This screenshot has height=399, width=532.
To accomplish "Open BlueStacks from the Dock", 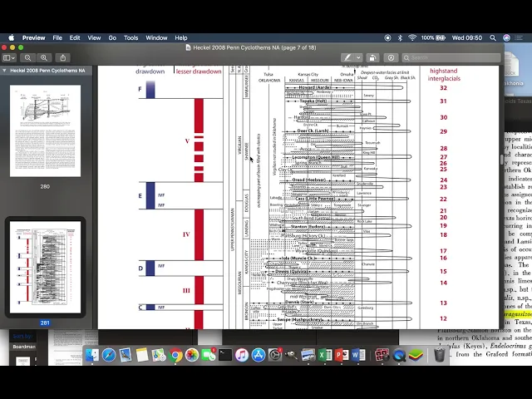I will pyautogui.click(x=416, y=355).
